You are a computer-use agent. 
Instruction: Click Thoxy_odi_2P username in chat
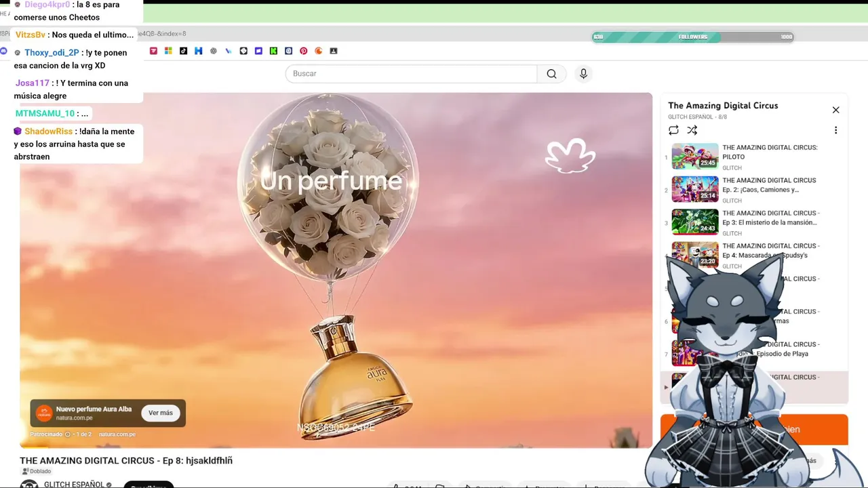(x=52, y=53)
